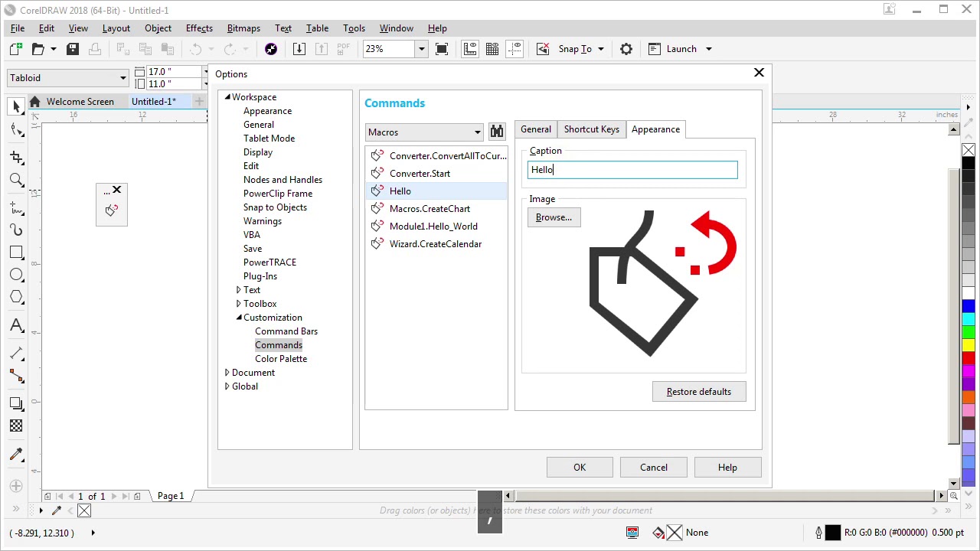Click the Page 1 tab
This screenshot has height=551, width=980.
[171, 496]
